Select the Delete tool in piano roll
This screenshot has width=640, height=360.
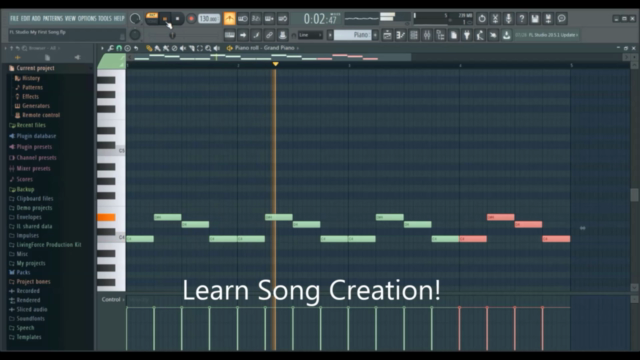coord(174,48)
